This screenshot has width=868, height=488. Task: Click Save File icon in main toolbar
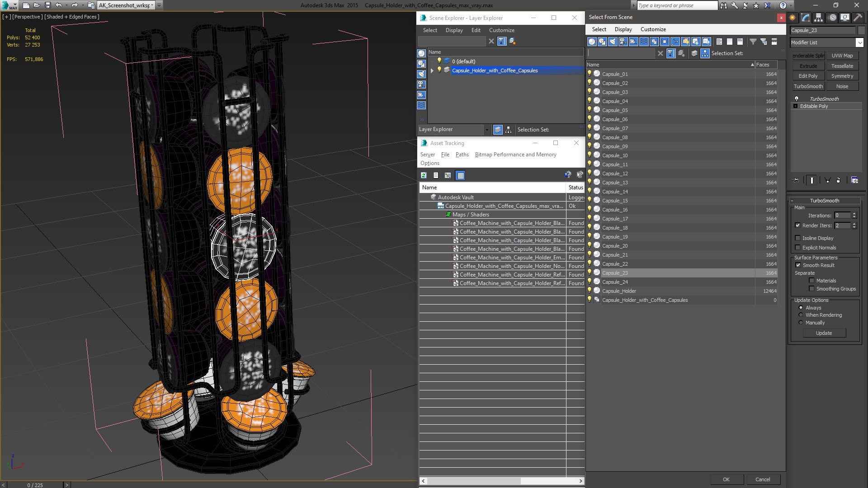click(47, 5)
